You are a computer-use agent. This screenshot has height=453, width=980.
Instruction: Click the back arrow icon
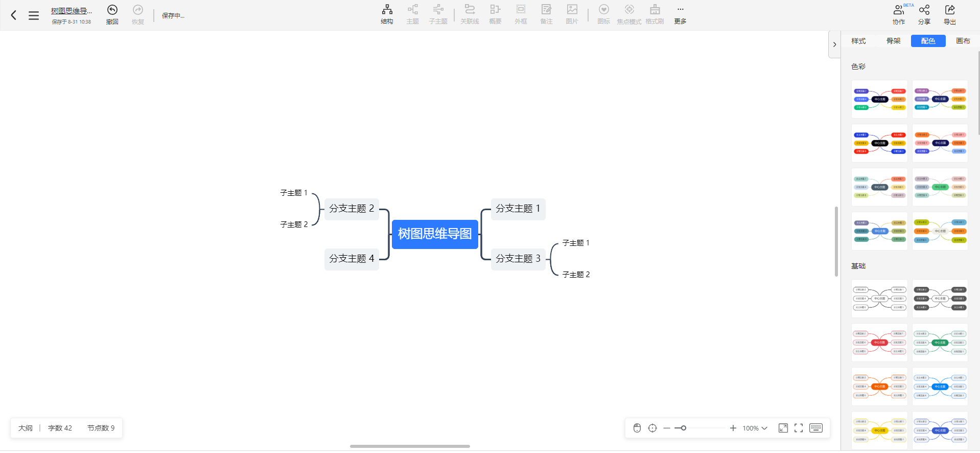point(14,15)
